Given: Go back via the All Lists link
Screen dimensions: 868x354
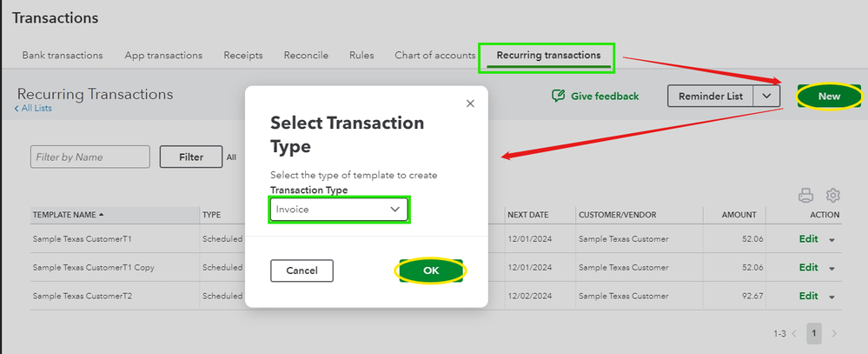Looking at the screenshot, I should click(x=33, y=108).
